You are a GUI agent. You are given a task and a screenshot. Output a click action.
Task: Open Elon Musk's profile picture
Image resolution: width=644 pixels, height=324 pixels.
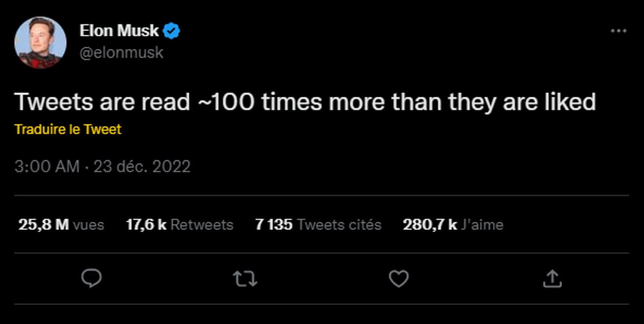point(40,42)
